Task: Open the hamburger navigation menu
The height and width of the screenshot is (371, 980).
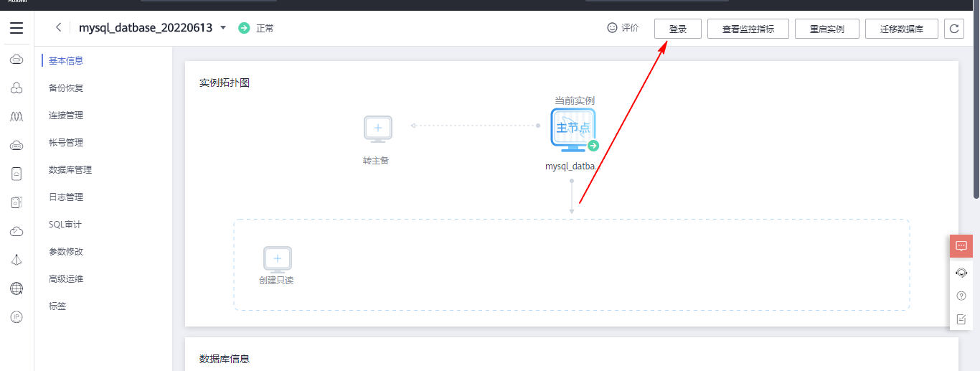Action: [x=17, y=28]
